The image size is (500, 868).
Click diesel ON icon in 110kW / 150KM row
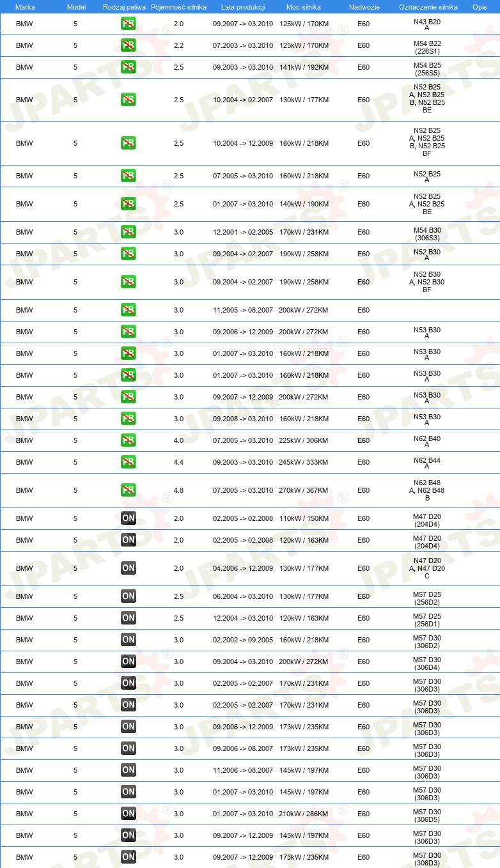click(129, 518)
